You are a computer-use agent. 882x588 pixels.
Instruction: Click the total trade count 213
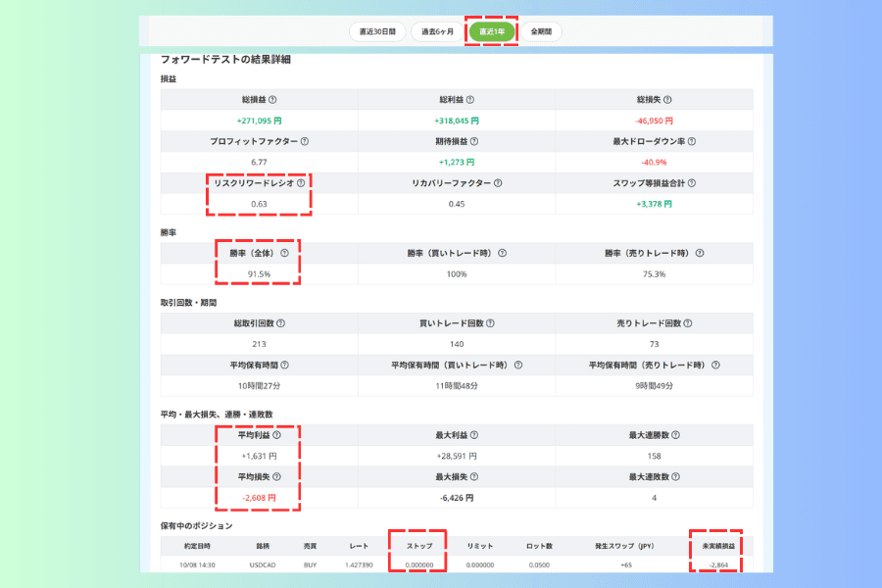(x=260, y=344)
